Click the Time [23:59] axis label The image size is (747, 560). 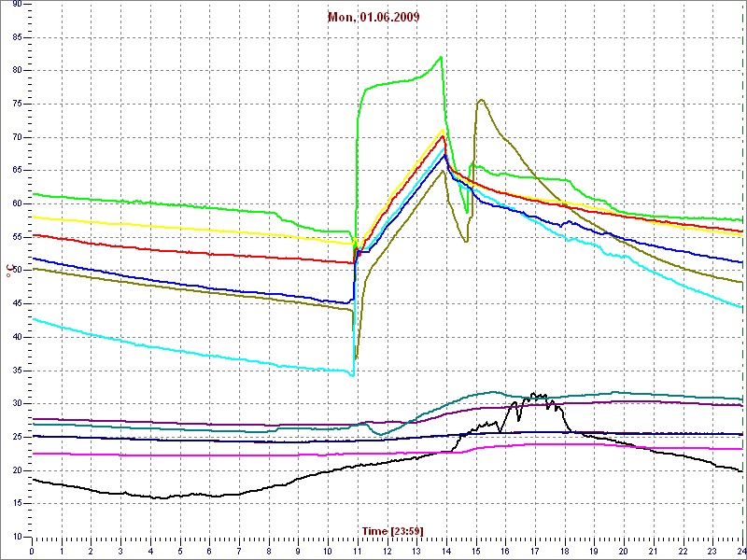pyautogui.click(x=392, y=530)
